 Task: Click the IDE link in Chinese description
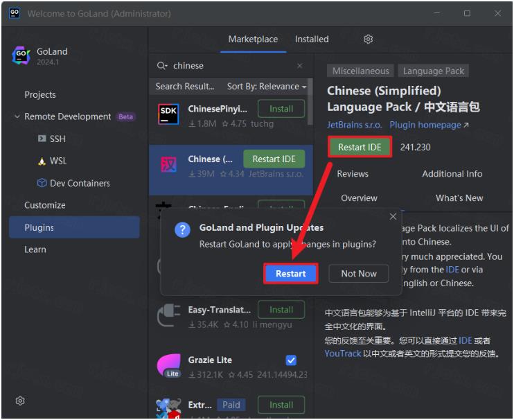(465, 340)
